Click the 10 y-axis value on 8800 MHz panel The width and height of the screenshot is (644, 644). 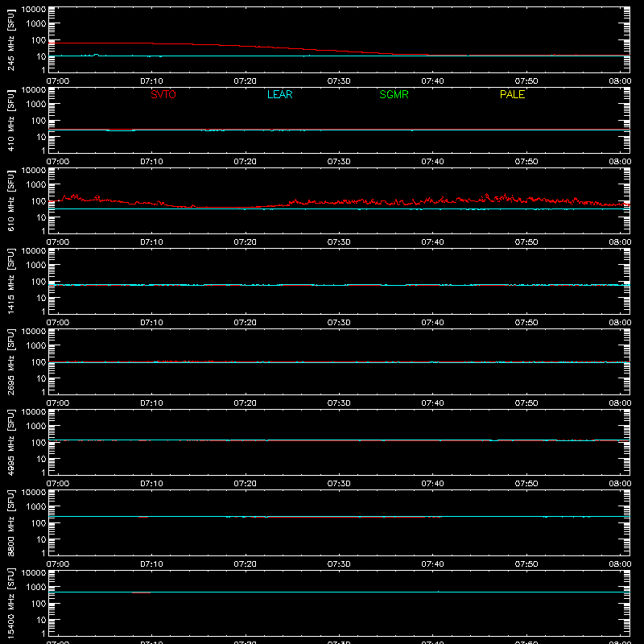(x=41, y=539)
